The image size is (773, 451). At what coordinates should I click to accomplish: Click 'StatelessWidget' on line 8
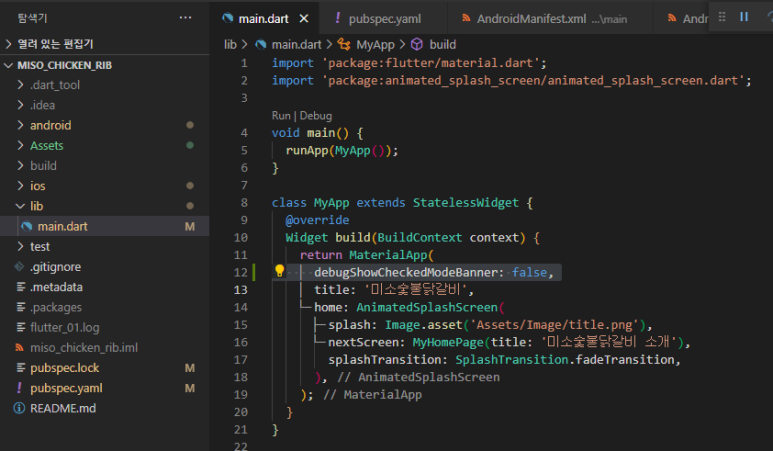point(466,203)
